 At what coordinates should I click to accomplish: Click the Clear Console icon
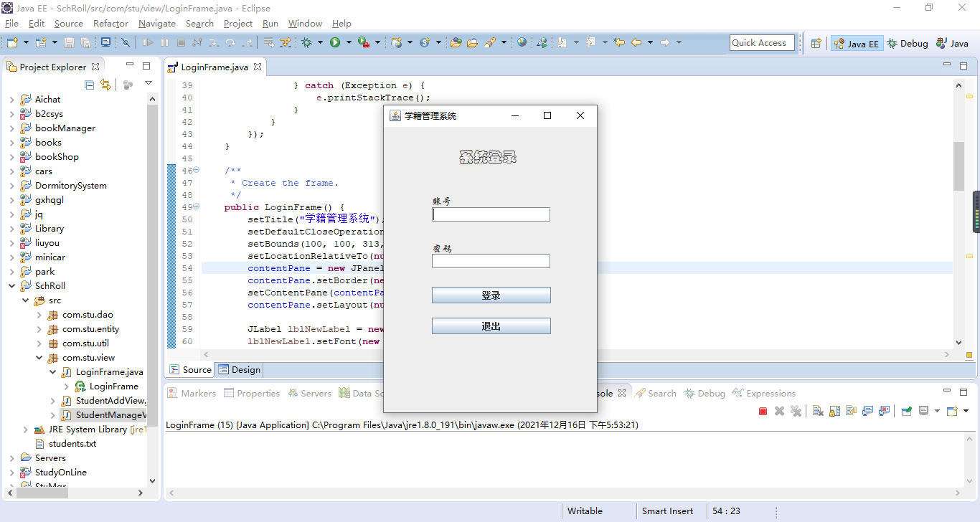(x=817, y=411)
